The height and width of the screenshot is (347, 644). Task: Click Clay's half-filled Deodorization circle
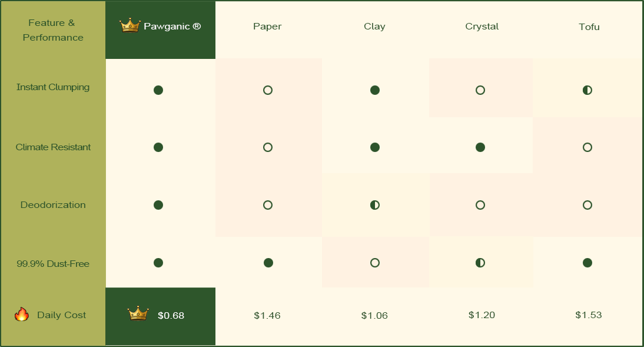tap(375, 205)
